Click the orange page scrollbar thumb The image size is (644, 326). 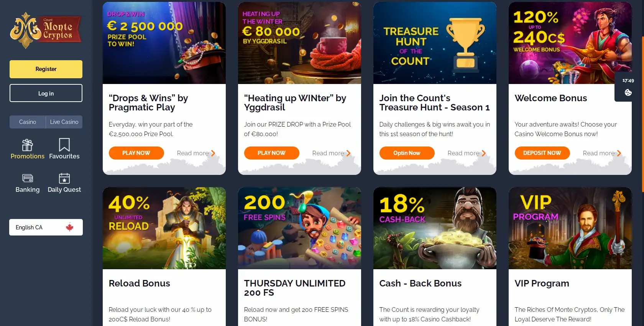click(643, 114)
